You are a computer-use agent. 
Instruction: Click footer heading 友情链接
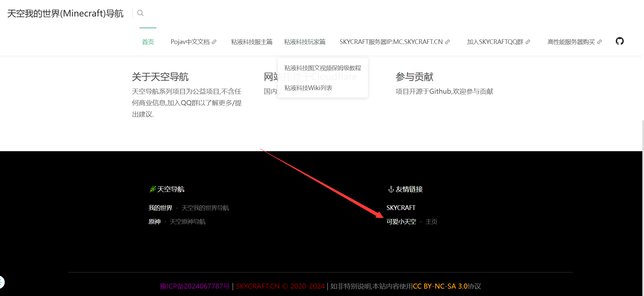point(409,189)
